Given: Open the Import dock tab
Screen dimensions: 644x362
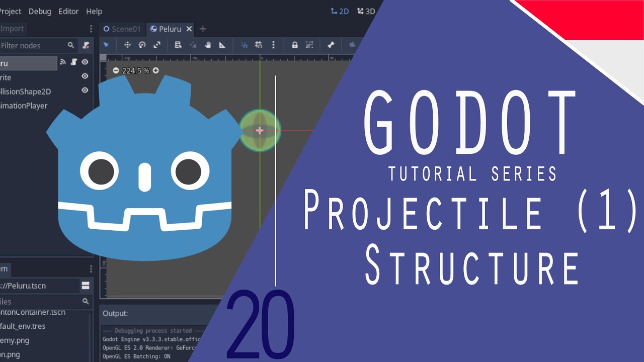Looking at the screenshot, I should click(x=12, y=29).
